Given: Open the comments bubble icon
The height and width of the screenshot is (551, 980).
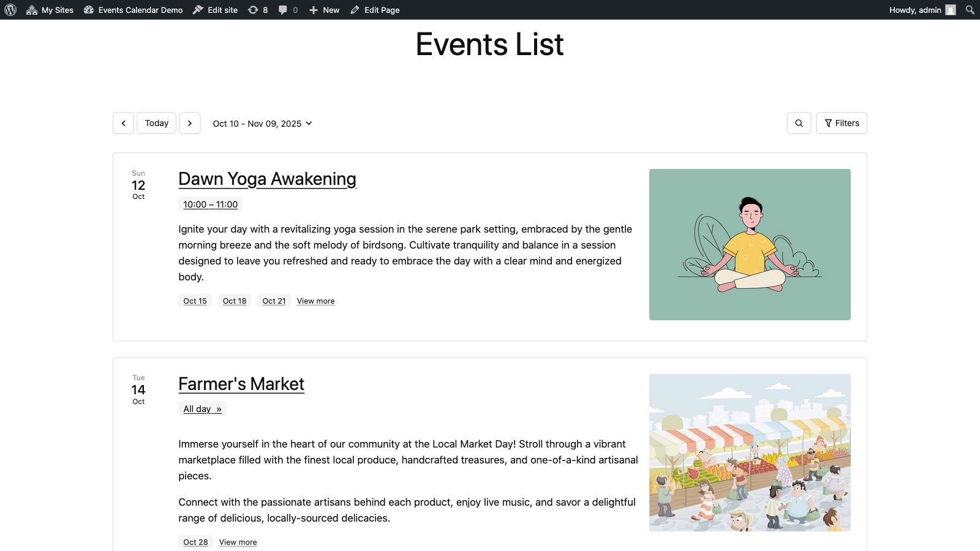Looking at the screenshot, I should 288,10.
